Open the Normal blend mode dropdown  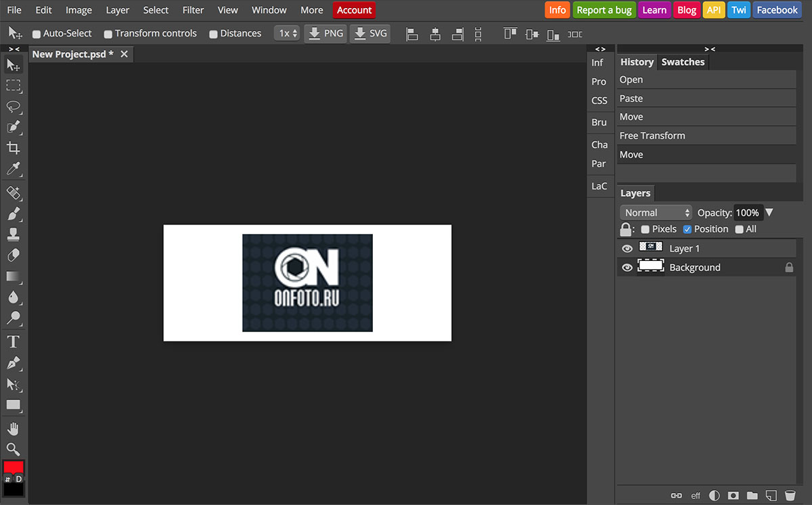pos(656,213)
